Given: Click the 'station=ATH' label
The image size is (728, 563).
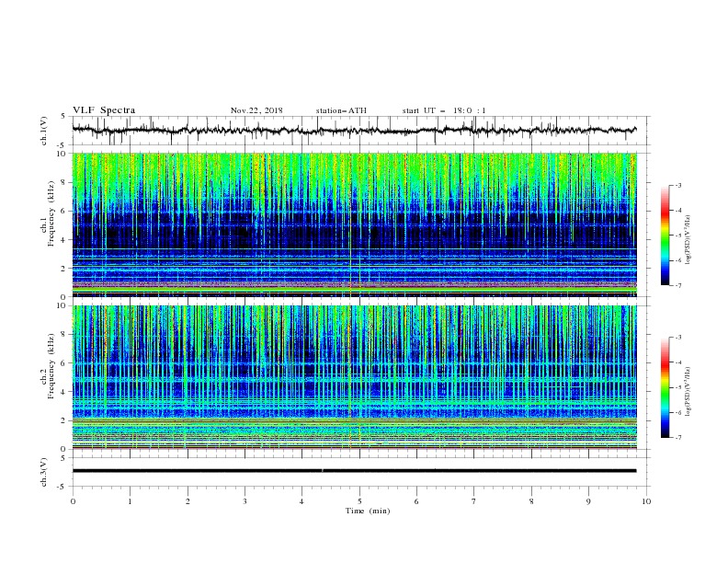Looking at the screenshot, I should tap(341, 110).
